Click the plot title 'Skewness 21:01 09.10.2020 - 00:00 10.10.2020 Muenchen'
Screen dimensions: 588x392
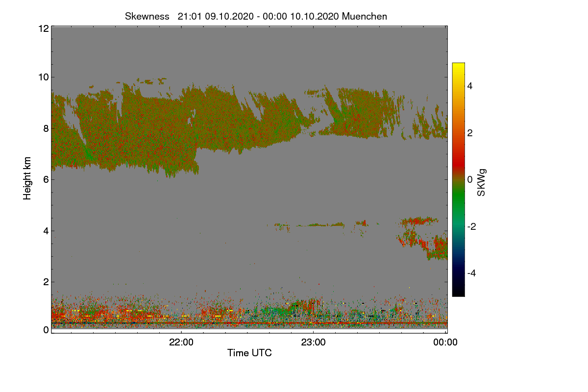coord(256,16)
